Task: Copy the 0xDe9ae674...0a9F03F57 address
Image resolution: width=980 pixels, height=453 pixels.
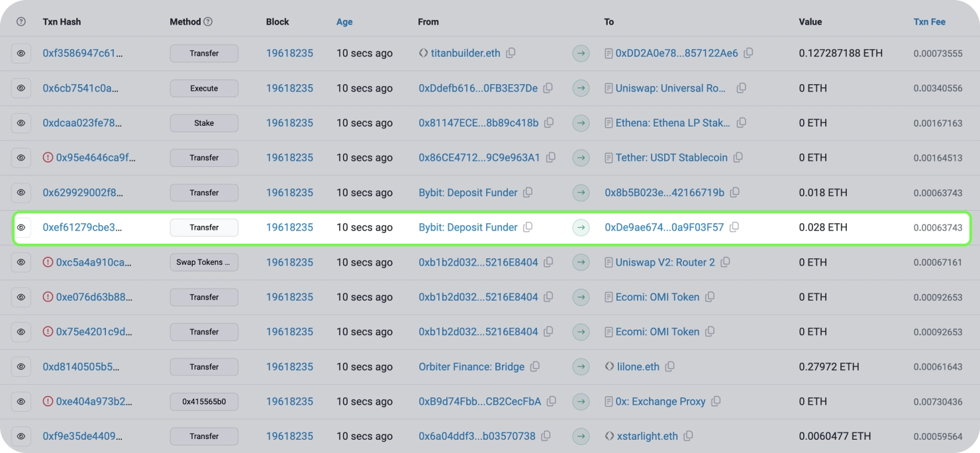Action: tap(734, 227)
